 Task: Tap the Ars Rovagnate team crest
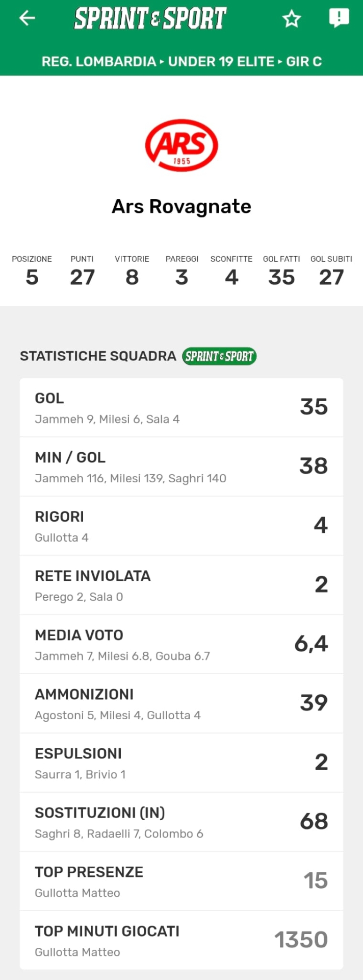tap(181, 145)
